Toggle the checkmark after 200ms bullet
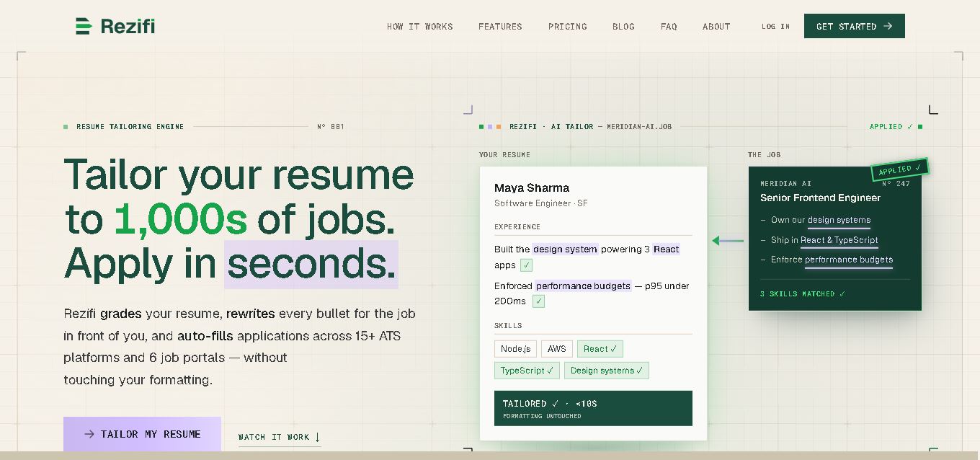Screen dimensions: 980x460 pyautogui.click(x=538, y=301)
